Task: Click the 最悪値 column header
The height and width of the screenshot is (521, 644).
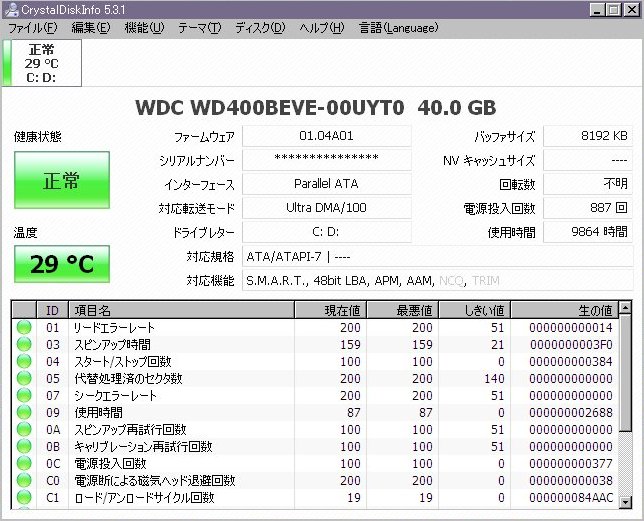Action: point(402,310)
